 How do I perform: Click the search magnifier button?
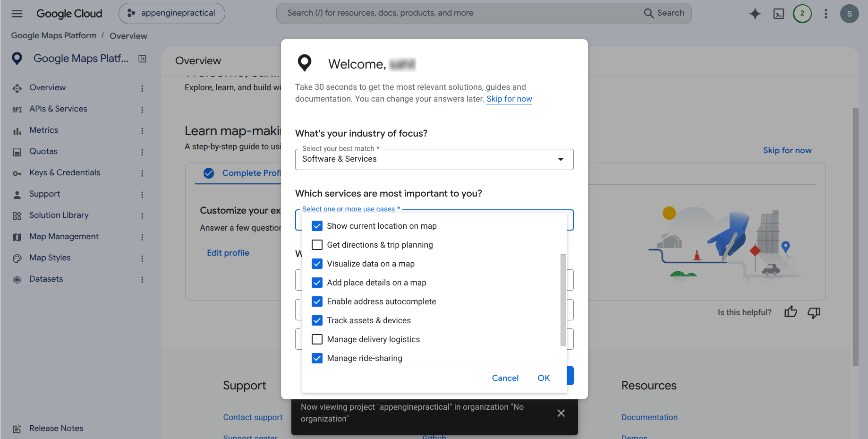click(x=664, y=13)
